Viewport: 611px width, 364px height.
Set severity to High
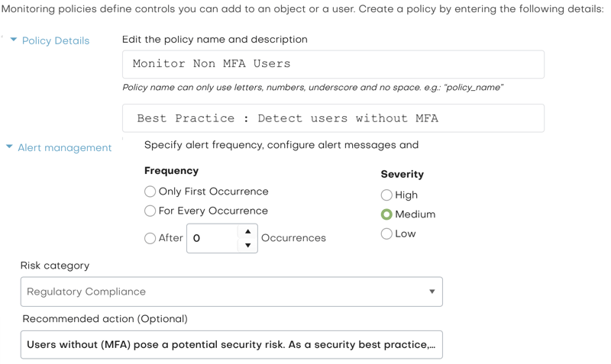[x=386, y=195]
